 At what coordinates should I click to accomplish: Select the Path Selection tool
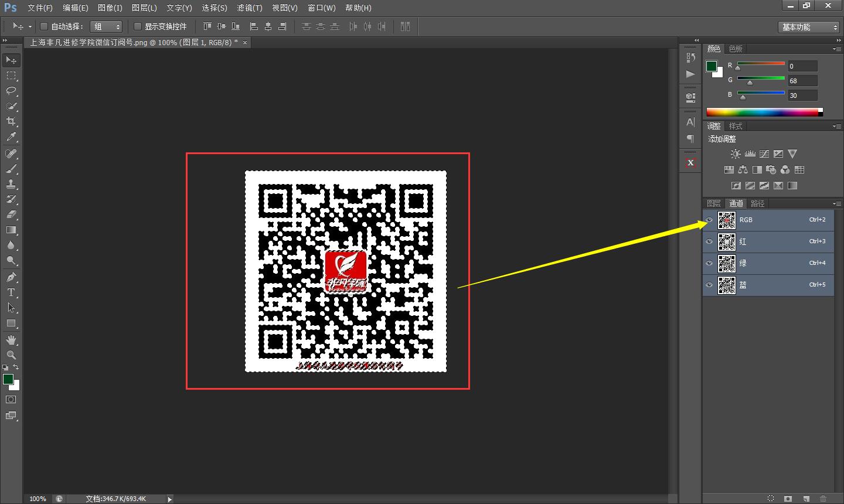[x=11, y=308]
